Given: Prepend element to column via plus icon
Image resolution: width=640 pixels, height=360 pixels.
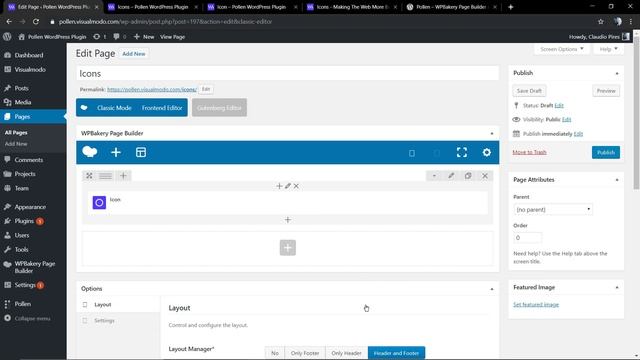Looking at the screenshot, I should tap(279, 186).
